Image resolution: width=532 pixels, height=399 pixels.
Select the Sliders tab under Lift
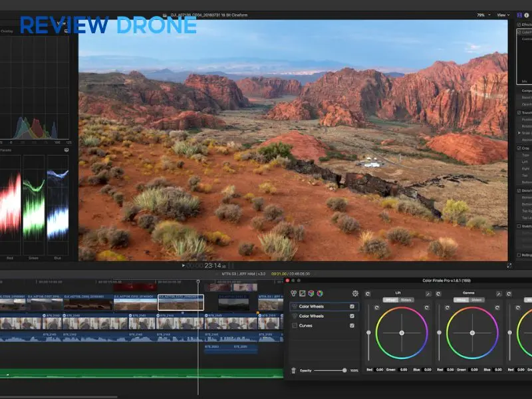[x=406, y=300]
